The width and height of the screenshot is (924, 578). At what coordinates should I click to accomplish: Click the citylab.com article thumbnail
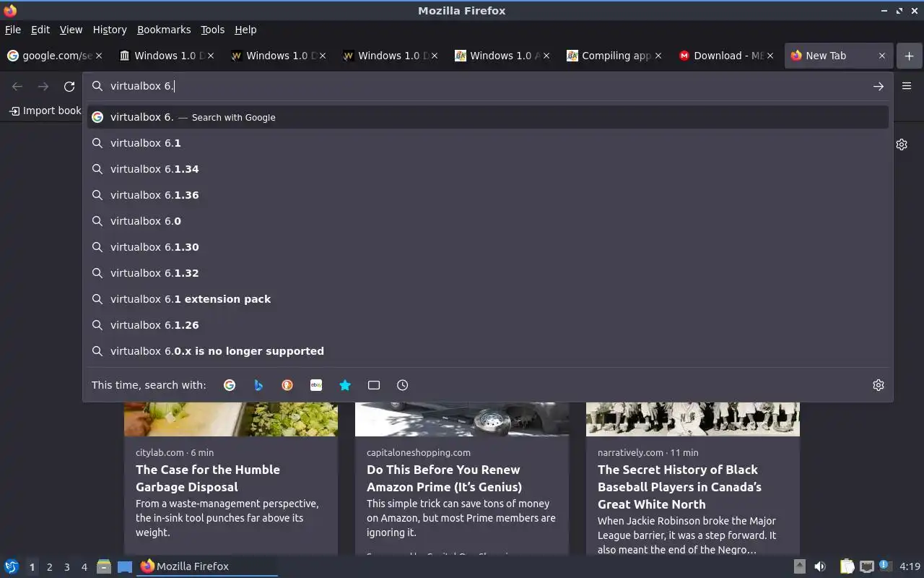pos(231,419)
